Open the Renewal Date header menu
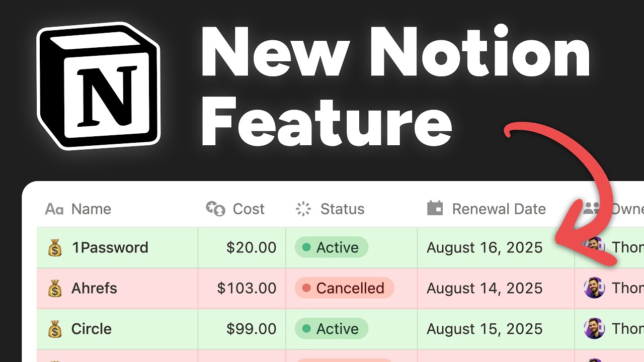 tap(500, 208)
